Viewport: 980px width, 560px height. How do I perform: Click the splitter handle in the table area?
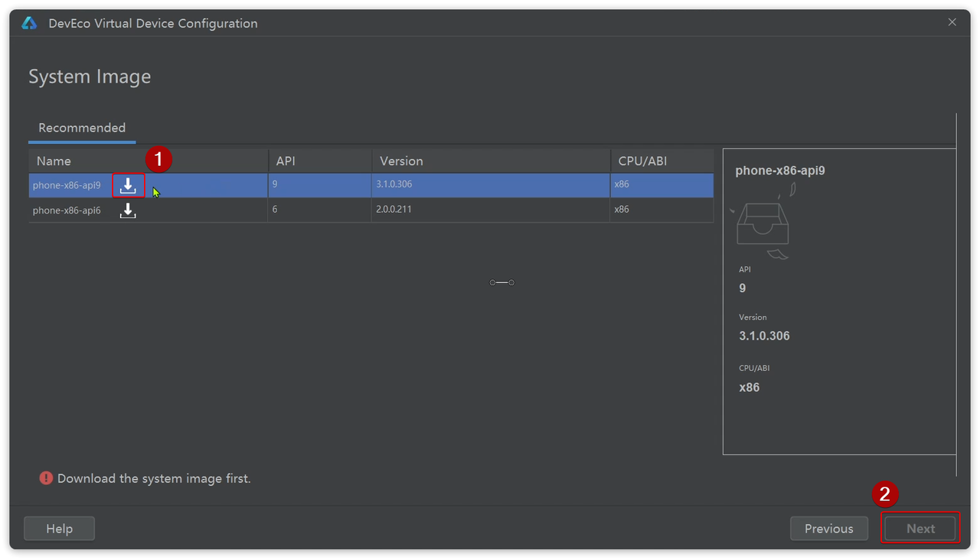pyautogui.click(x=501, y=282)
